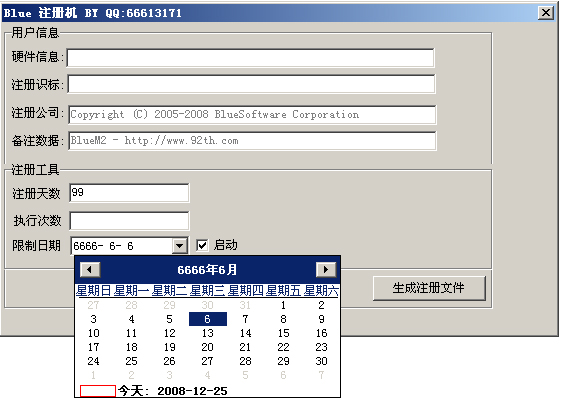Click the 注册公司 copyright text field
This screenshot has width=565, height=404.
(x=252, y=115)
